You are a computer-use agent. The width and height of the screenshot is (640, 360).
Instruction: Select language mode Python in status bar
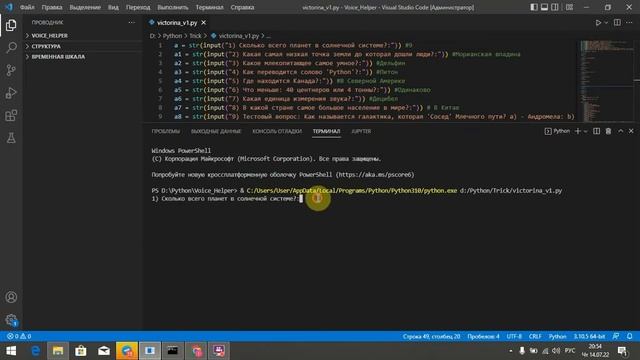click(x=557, y=336)
